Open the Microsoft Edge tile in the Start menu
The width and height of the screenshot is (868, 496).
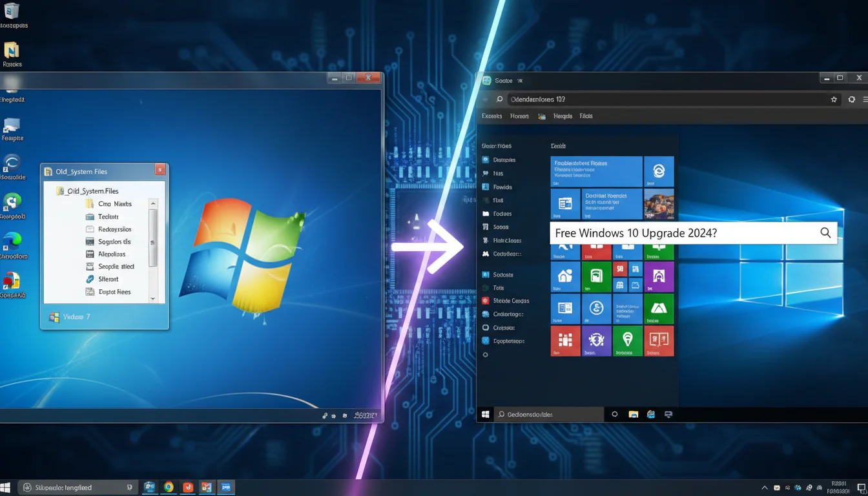point(659,171)
